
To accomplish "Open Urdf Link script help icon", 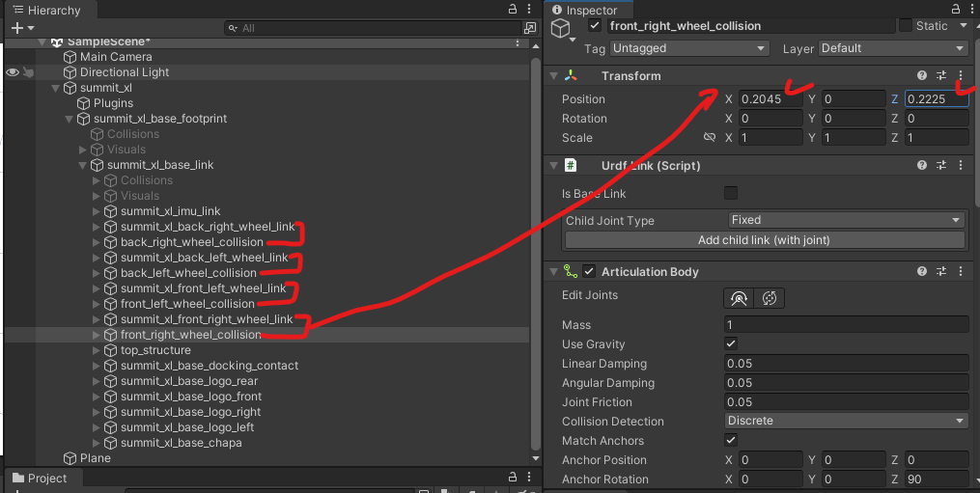I will [922, 166].
